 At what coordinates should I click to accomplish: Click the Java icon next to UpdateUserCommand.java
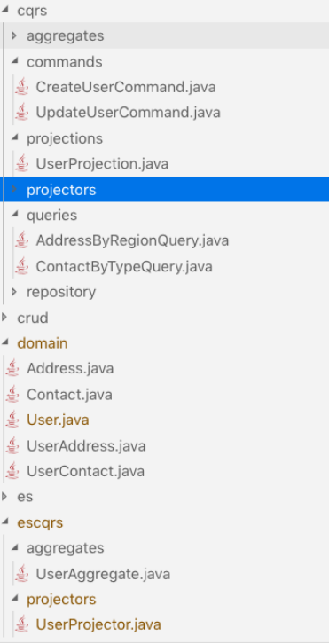click(22, 113)
